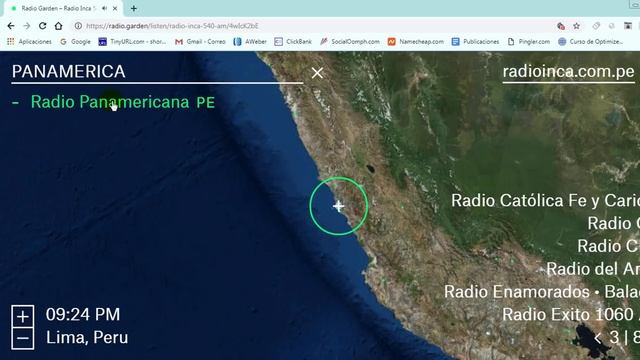
Task: Open Curso de Optimize bookmark
Action: tap(591, 42)
